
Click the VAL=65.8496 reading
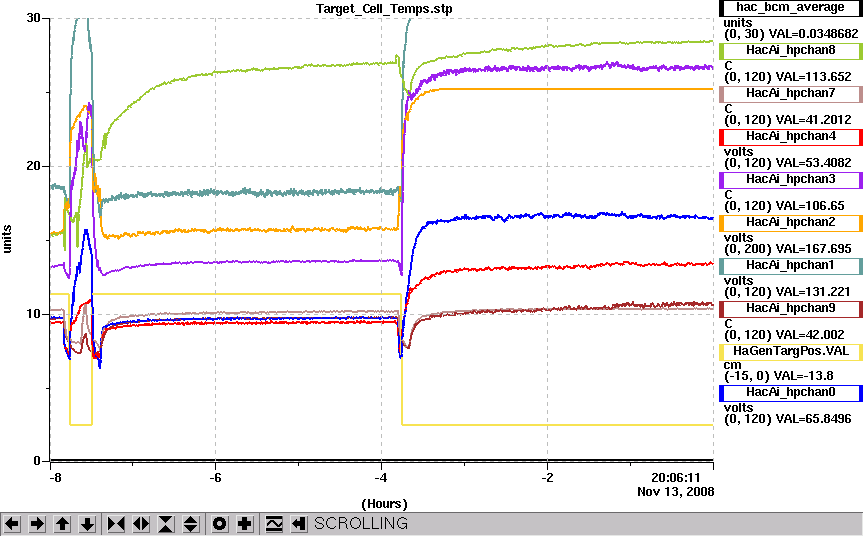pos(813,418)
